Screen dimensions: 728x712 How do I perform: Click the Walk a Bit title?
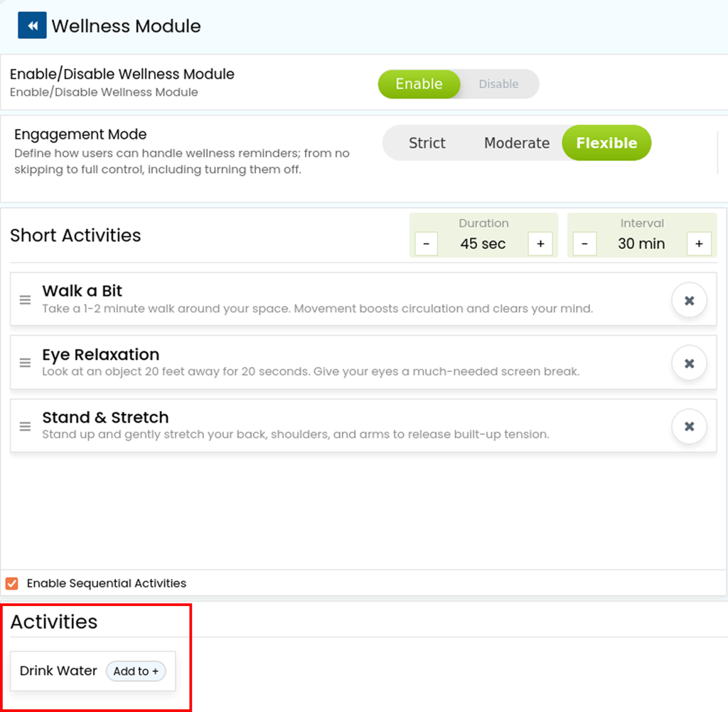tap(82, 291)
